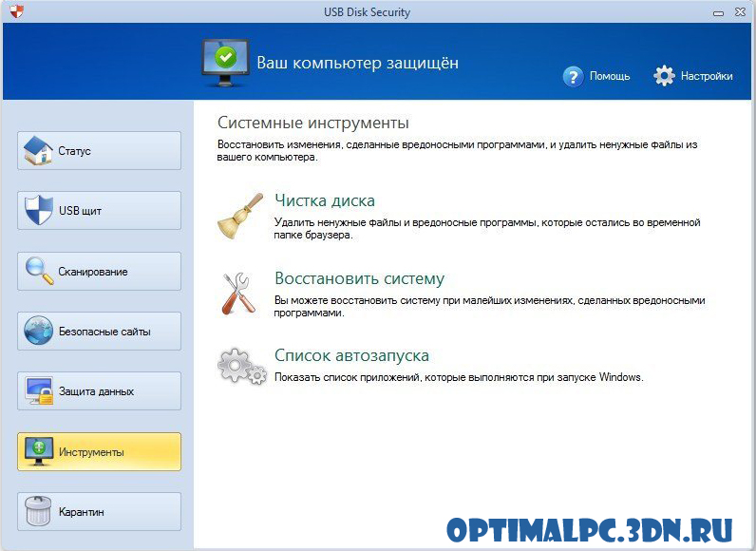Close the USB Disk Security window
Screen dimensions: 756x551
tap(740, 11)
